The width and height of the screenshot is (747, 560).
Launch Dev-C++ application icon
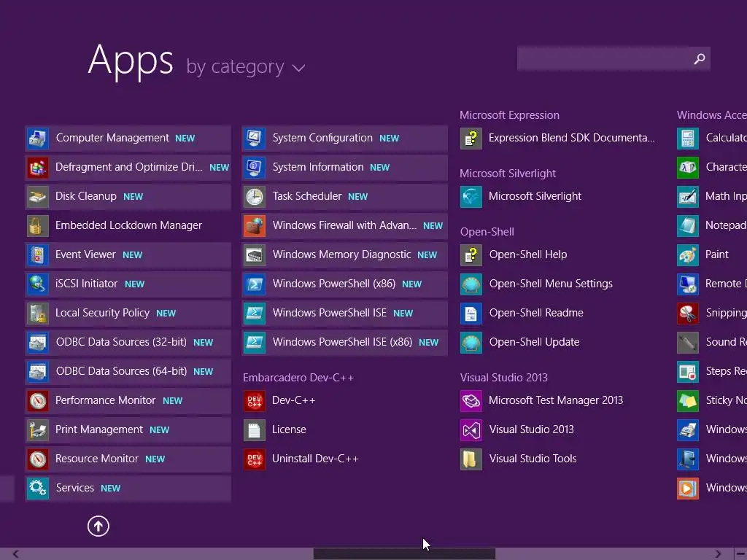tap(255, 401)
